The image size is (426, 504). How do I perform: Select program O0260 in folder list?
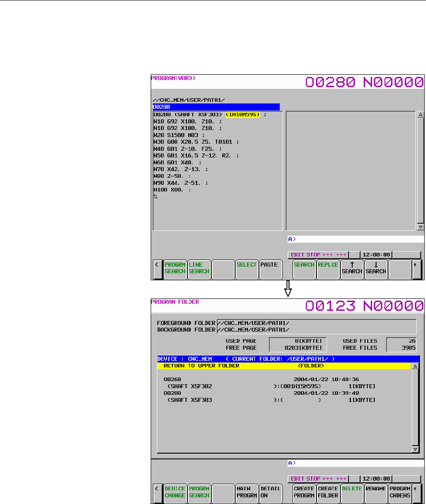tap(172, 380)
